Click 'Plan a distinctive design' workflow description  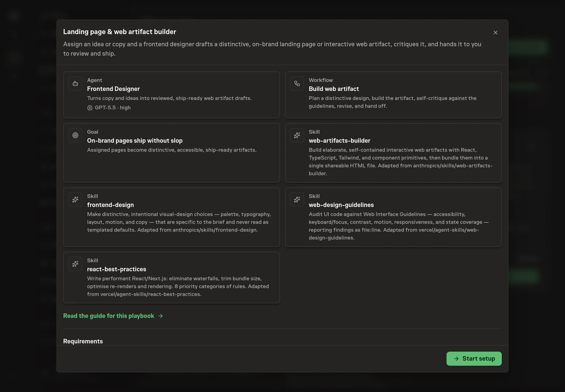[392, 102]
